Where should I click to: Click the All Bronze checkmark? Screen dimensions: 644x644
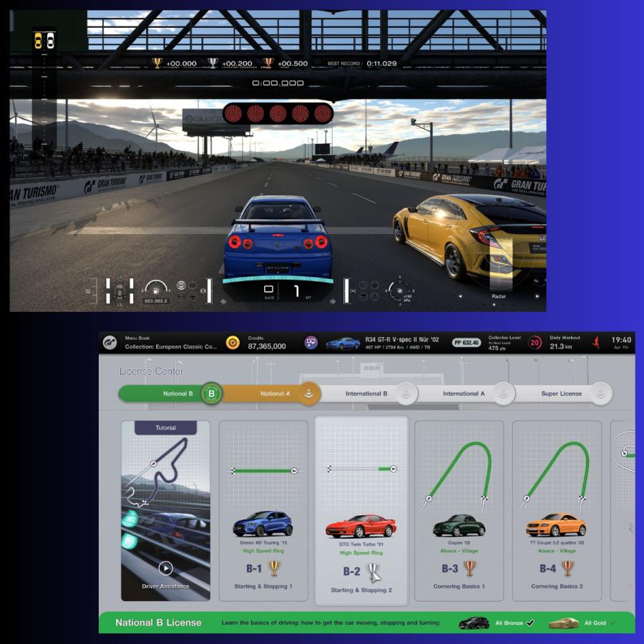pos(530,623)
